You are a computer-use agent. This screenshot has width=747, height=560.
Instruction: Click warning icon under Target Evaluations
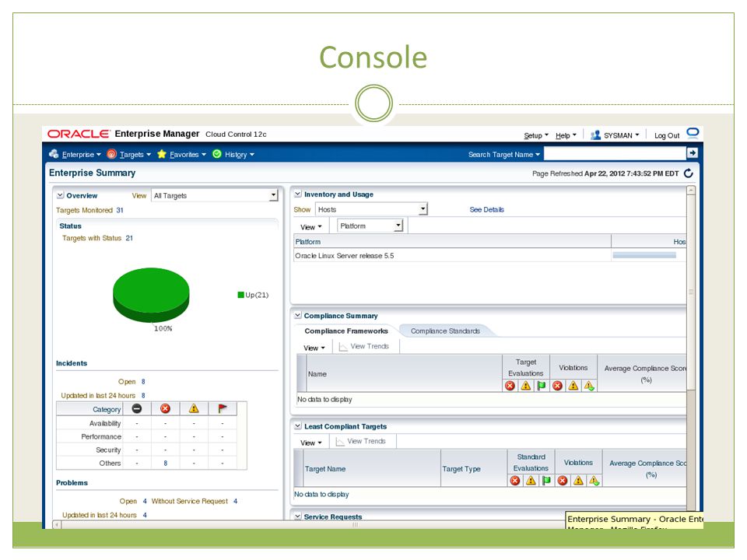click(525, 386)
